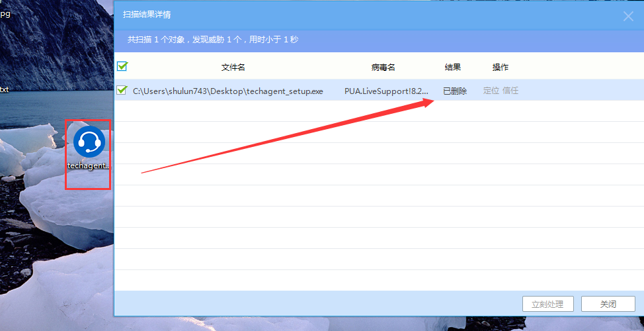
Task: Close the 扫描结果详情 dialog with the X
Action: click(628, 17)
